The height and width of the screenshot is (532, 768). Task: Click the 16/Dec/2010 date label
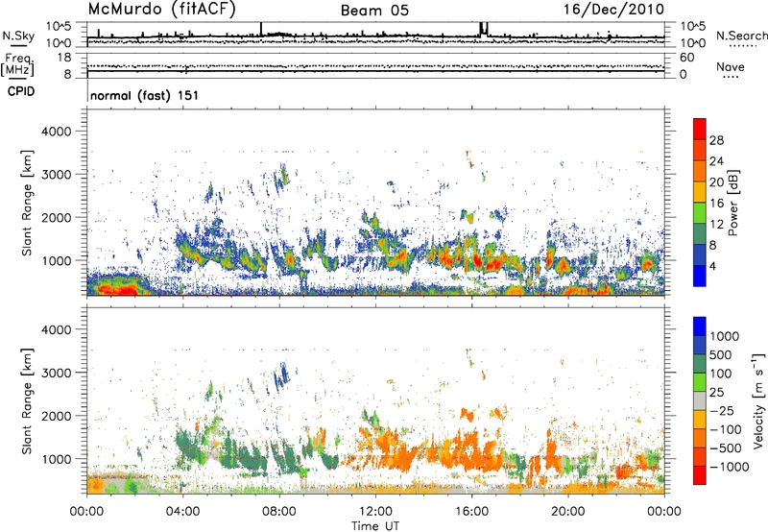coord(613,10)
